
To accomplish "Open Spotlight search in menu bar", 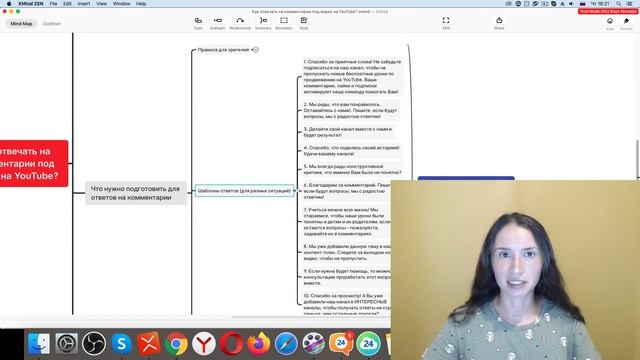I will pos(619,4).
